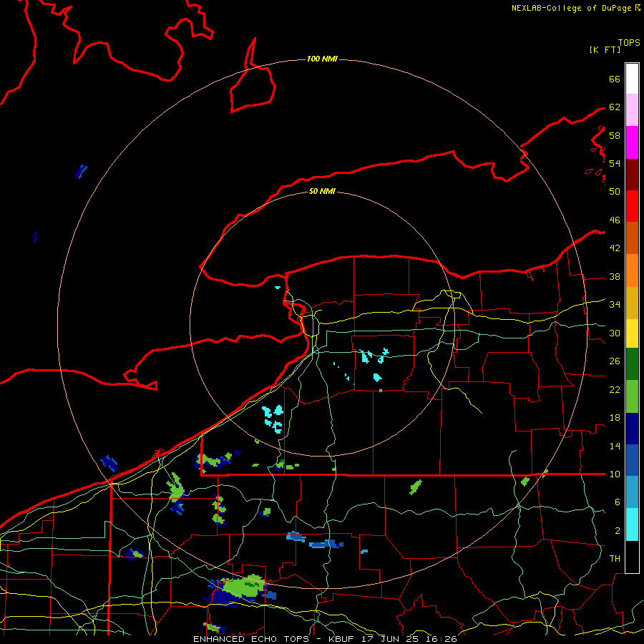The image size is (644, 644).
Task: Click the white 66 kft color swatch
Action: pyautogui.click(x=632, y=79)
